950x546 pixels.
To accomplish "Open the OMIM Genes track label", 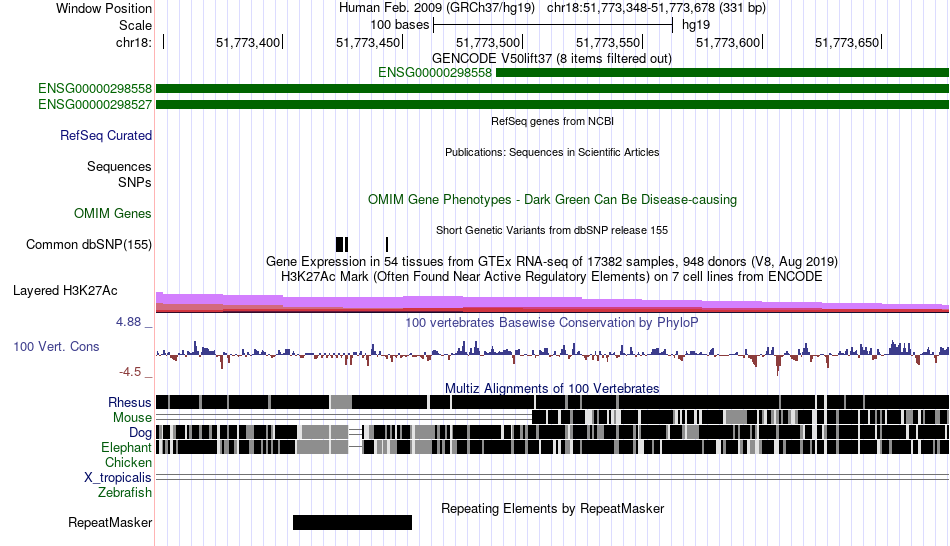I will click(112, 213).
